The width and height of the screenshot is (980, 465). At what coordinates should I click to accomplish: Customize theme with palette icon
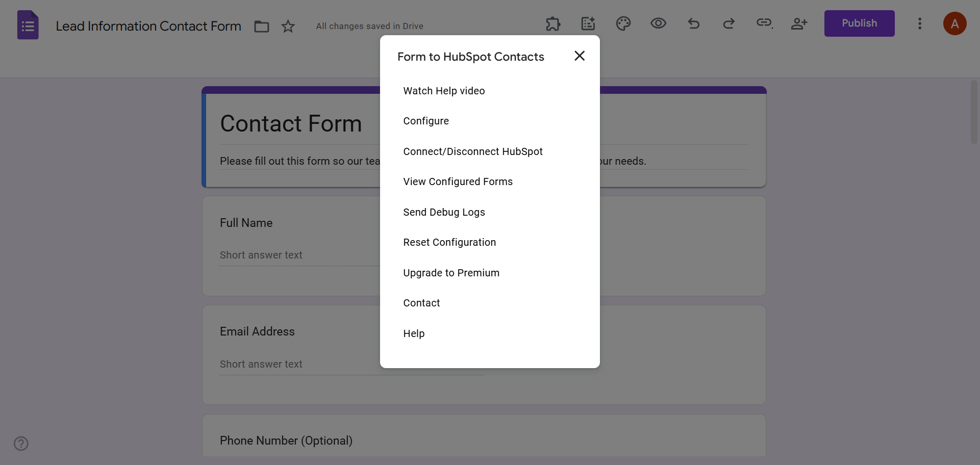(623, 23)
